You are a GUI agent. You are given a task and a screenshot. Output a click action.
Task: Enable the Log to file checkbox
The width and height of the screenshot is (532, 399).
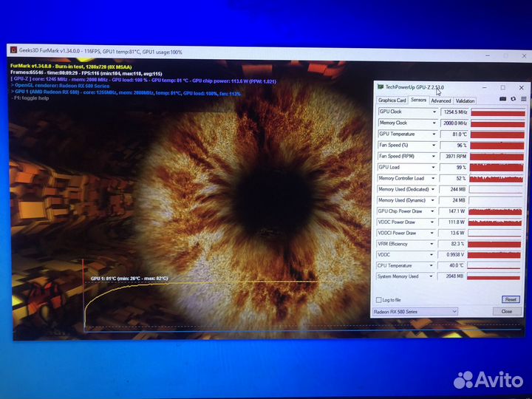[378, 299]
